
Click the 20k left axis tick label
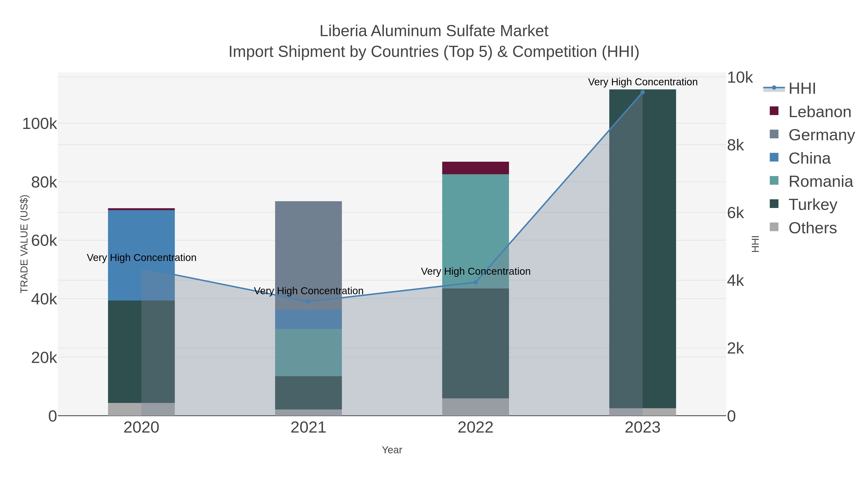click(44, 358)
